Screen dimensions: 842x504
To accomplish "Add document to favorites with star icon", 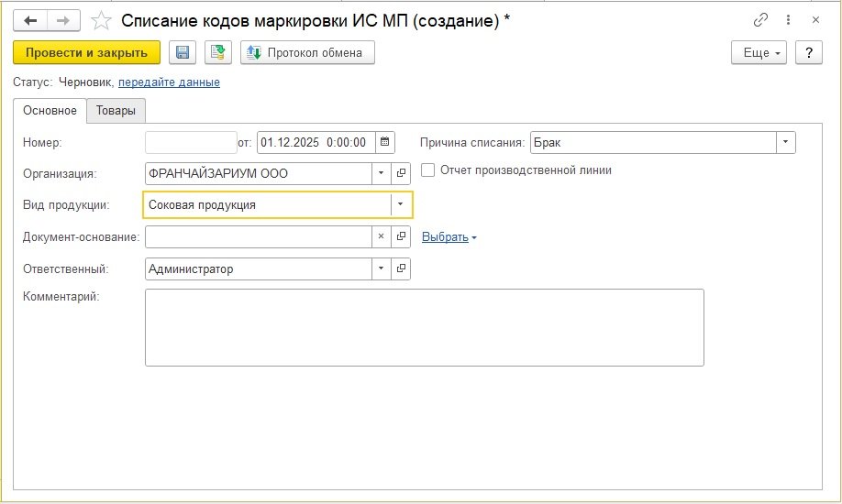I will (103, 20).
